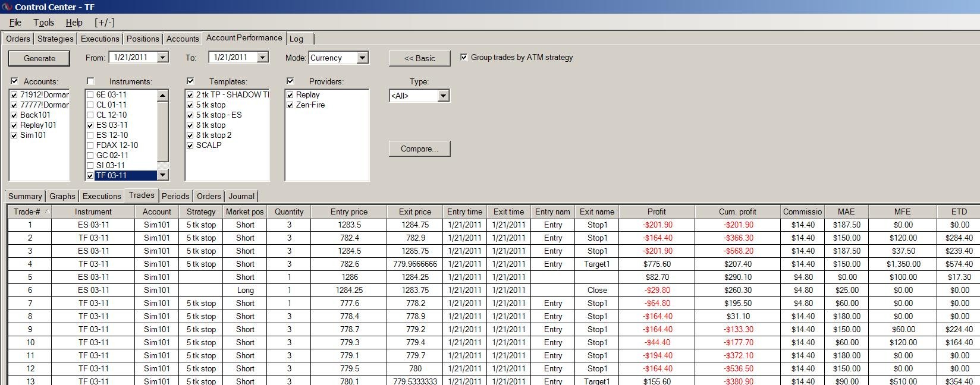Switch to the Executions main tab
980x385 pixels.
[x=100, y=39]
